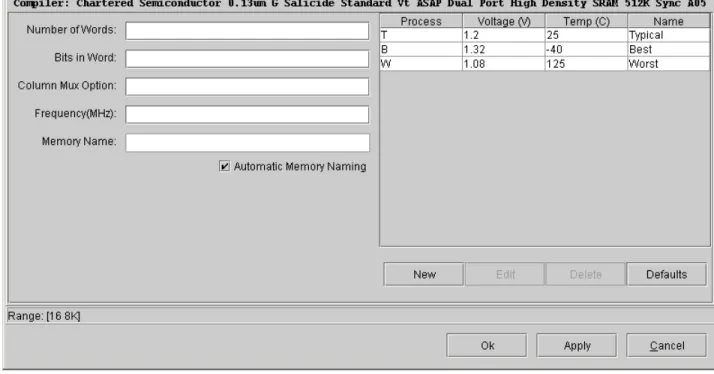714x374 pixels.
Task: Click the Frequency(MHz) input field
Action: [247, 114]
